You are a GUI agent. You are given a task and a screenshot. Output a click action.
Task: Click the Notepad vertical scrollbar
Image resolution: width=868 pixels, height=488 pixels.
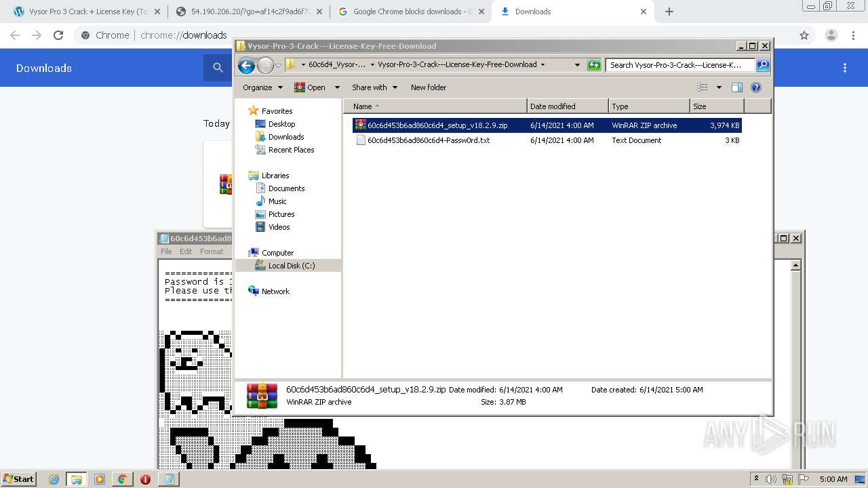(796, 364)
